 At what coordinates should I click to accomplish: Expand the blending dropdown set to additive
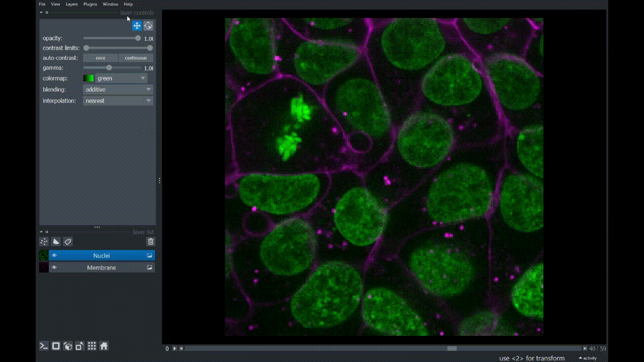pyautogui.click(x=118, y=89)
